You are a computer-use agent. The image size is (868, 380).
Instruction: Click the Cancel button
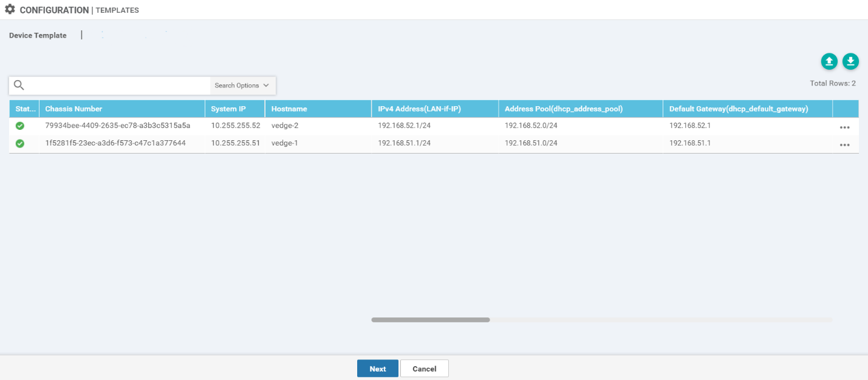425,368
